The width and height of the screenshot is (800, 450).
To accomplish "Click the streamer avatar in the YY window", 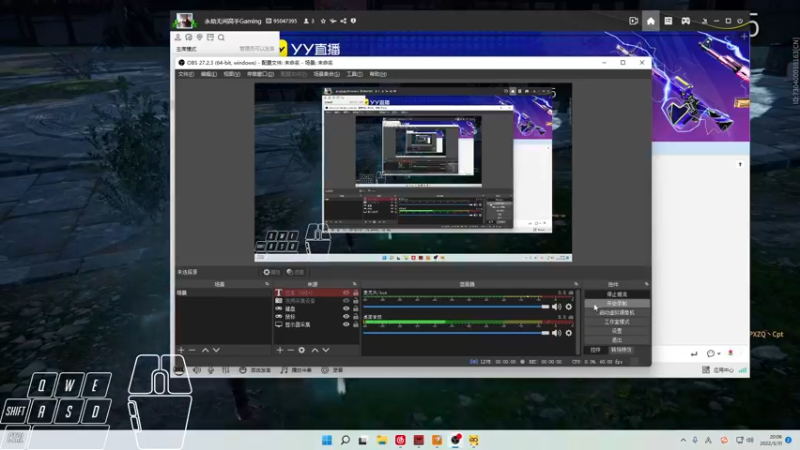I will [184, 21].
